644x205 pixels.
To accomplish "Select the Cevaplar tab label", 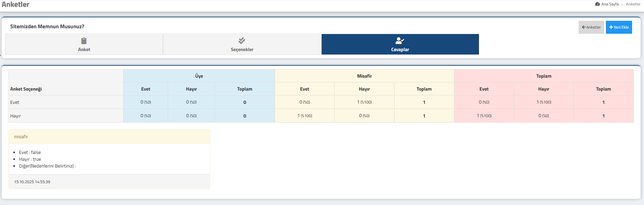I will (400, 49).
